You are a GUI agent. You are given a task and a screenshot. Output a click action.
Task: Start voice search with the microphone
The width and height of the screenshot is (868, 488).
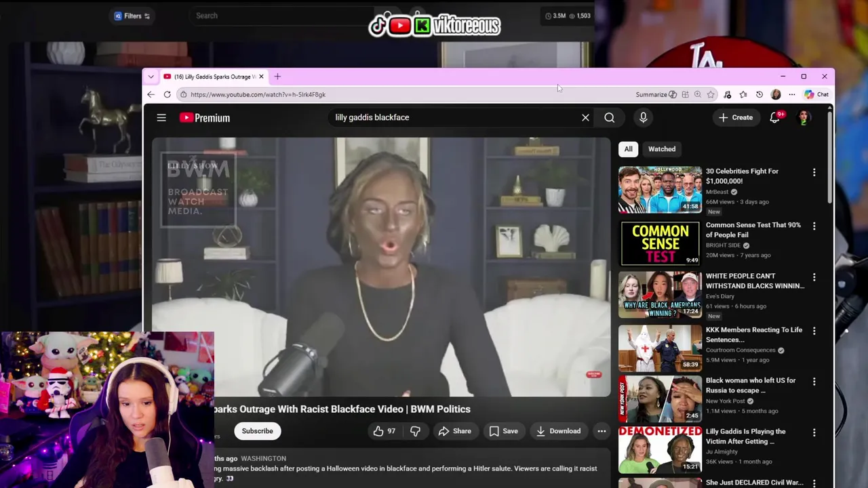click(644, 118)
